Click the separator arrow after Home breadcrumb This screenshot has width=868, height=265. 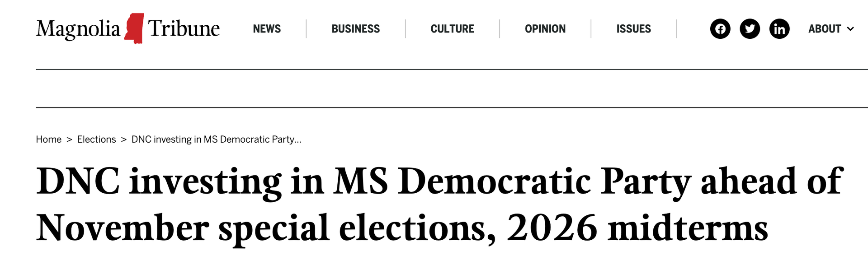[x=69, y=139]
